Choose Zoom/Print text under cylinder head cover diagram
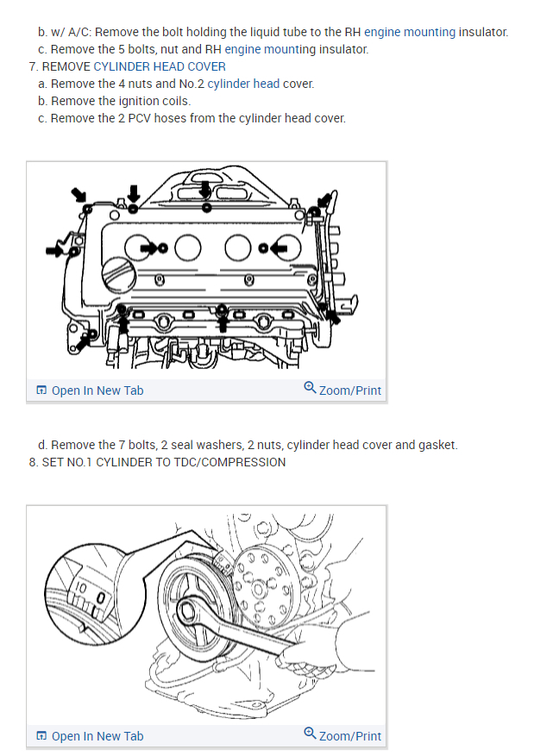This screenshot has height=756, width=553. (x=350, y=390)
